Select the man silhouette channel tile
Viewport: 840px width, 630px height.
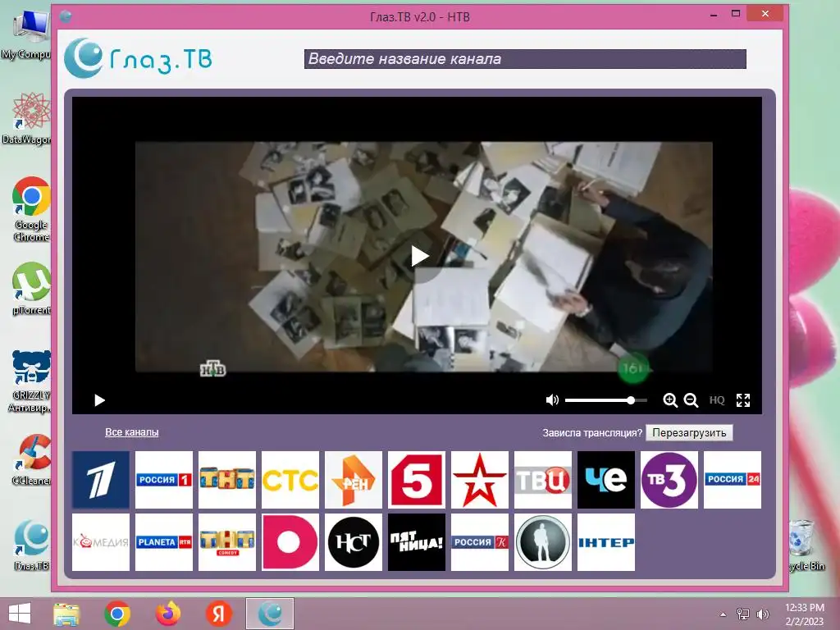[x=543, y=542]
